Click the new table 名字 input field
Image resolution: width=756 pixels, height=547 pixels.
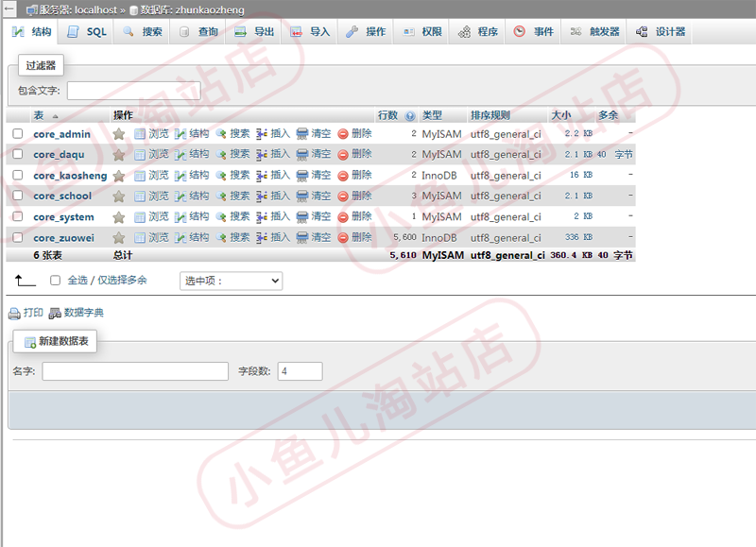[135, 371]
